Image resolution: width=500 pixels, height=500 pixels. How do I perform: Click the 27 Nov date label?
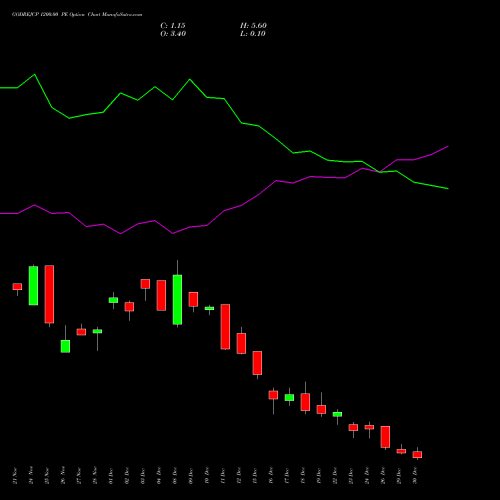[x=79, y=476]
